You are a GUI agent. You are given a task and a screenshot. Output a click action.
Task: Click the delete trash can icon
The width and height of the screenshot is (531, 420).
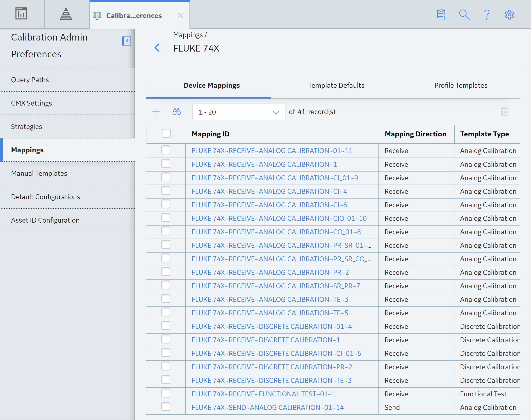point(504,112)
